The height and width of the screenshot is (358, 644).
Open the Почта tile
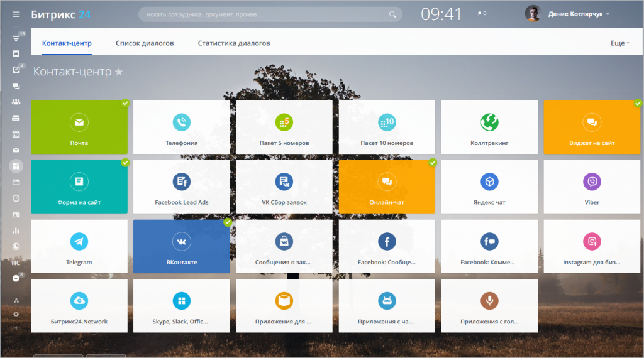point(79,127)
